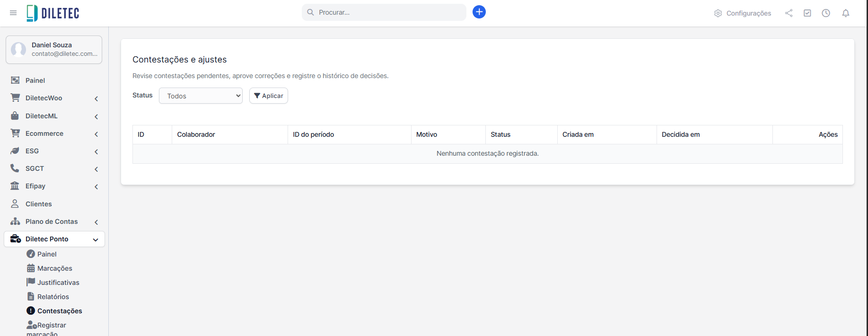Open the Status dropdown Todos
Screen dimensions: 868x336
click(201, 96)
